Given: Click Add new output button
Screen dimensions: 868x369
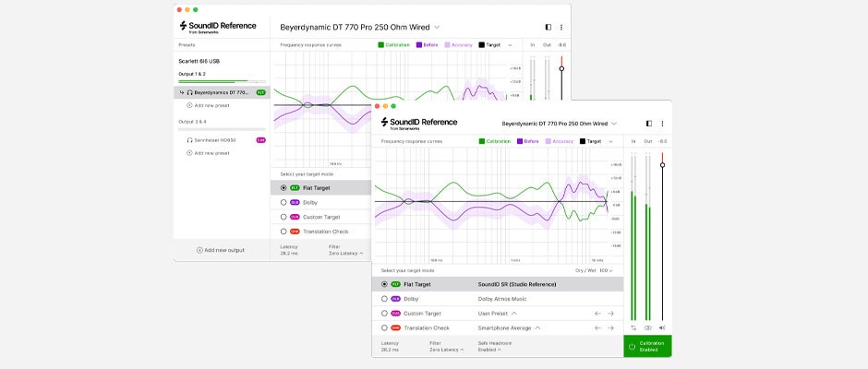Looking at the screenshot, I should coord(220,250).
